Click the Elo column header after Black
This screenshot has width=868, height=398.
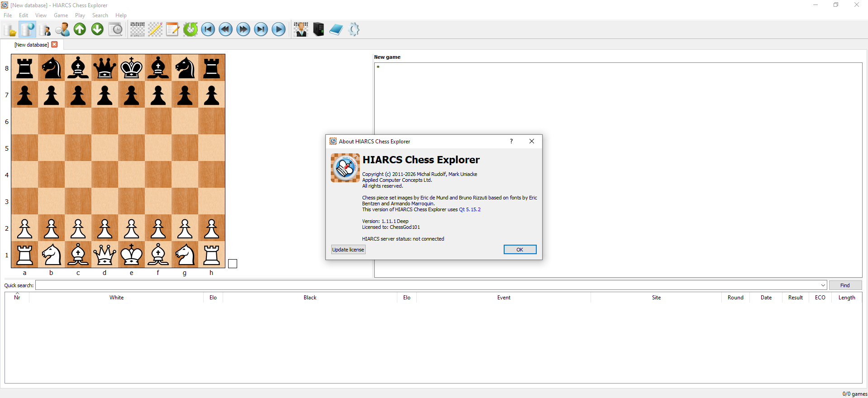tap(407, 298)
